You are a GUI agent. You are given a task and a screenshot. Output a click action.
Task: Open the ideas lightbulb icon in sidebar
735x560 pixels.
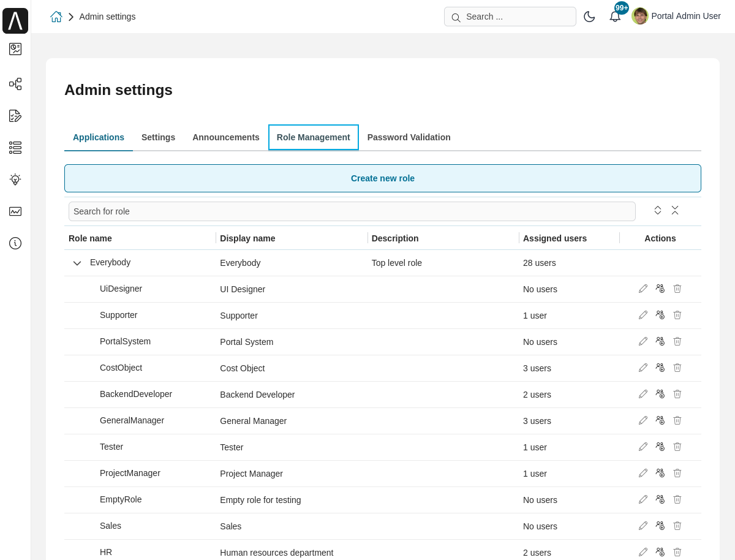[15, 180]
